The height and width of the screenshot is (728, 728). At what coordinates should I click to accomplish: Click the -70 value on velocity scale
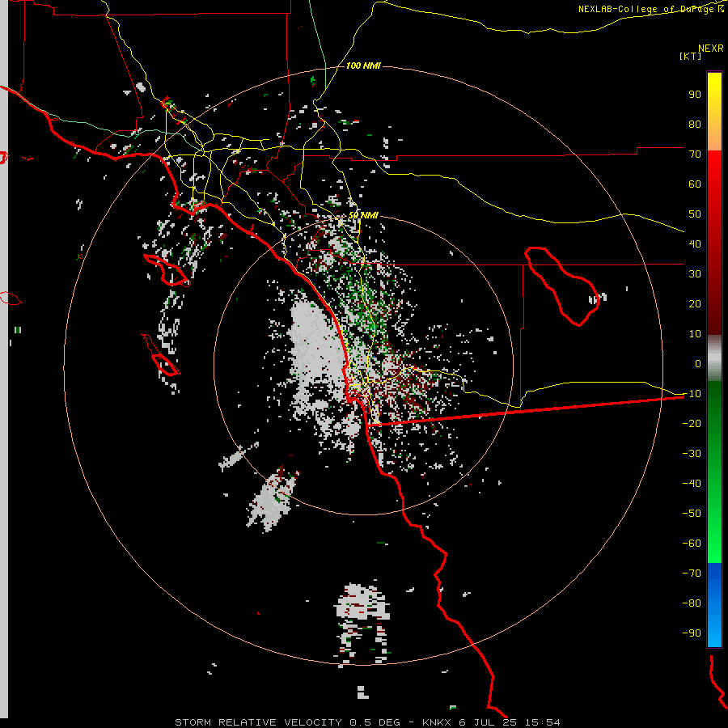pyautogui.click(x=692, y=573)
